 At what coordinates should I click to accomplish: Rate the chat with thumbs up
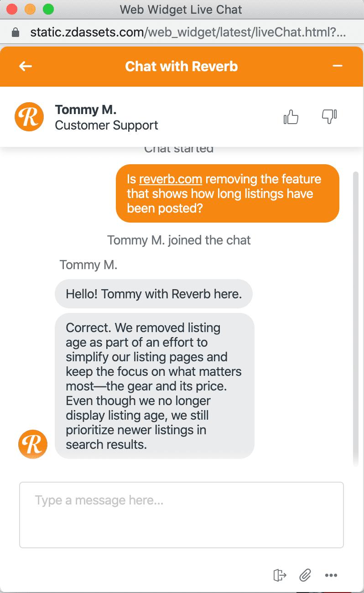tap(291, 117)
